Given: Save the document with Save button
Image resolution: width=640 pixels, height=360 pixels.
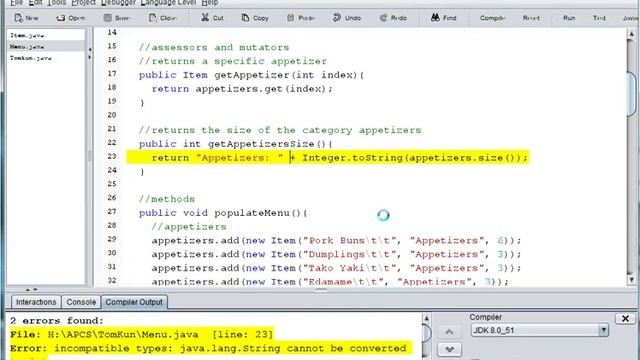Looking at the screenshot, I should point(117,18).
